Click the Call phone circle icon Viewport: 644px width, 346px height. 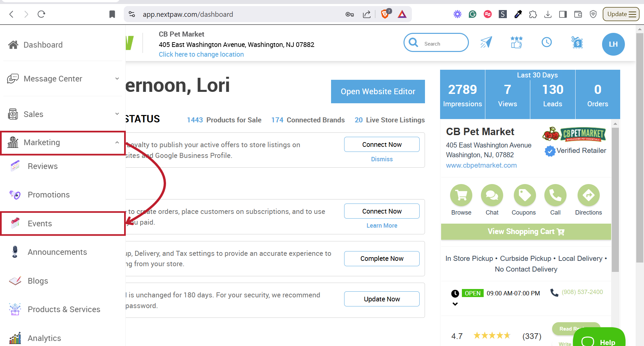click(555, 195)
